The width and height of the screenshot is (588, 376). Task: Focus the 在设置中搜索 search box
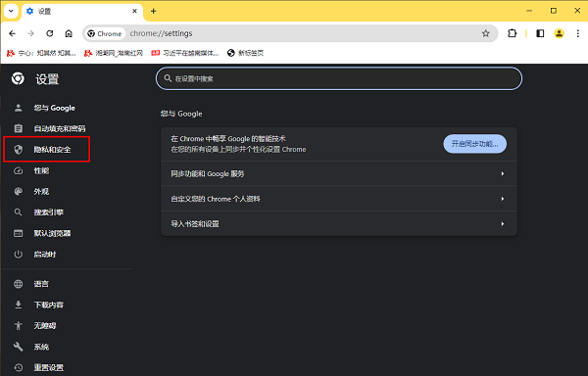point(339,78)
